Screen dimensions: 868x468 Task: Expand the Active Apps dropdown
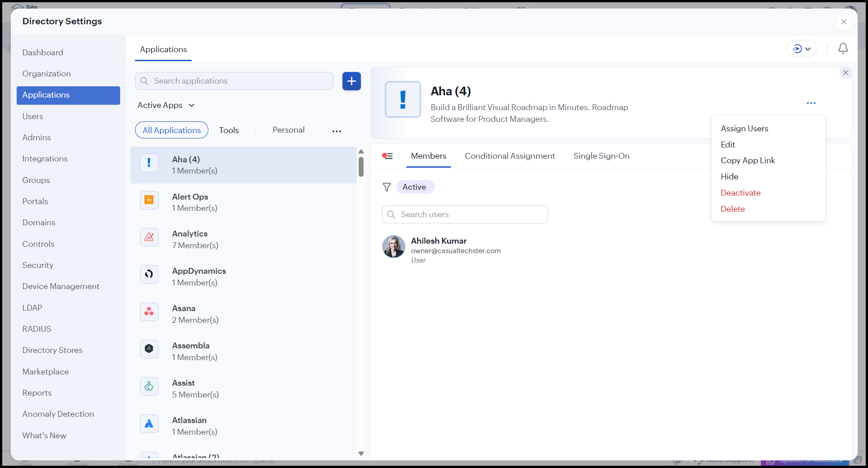(166, 105)
